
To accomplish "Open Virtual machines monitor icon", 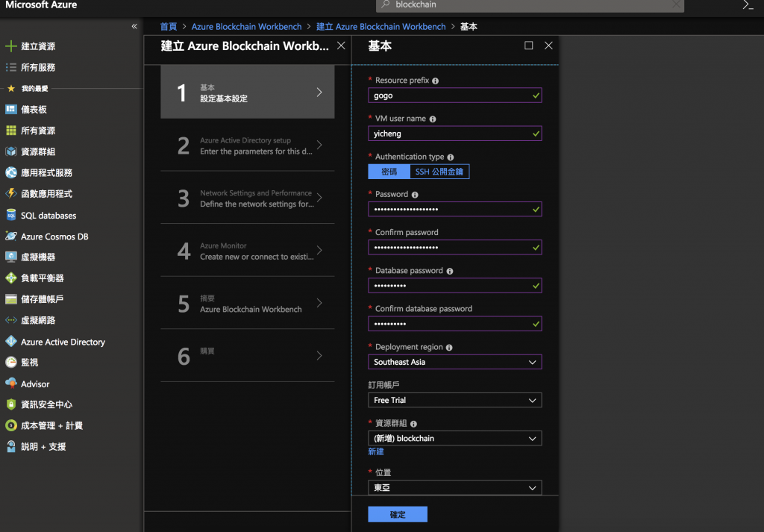I will pyautogui.click(x=10, y=257).
